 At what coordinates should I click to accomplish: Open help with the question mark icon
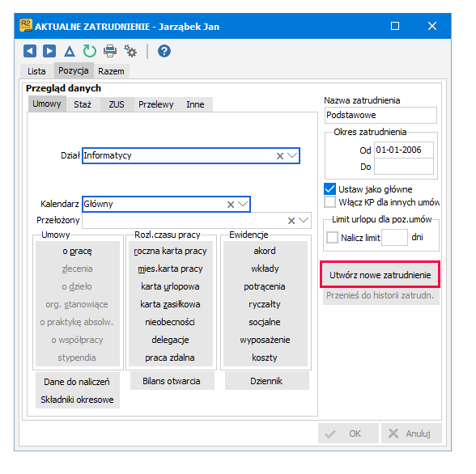(x=164, y=51)
